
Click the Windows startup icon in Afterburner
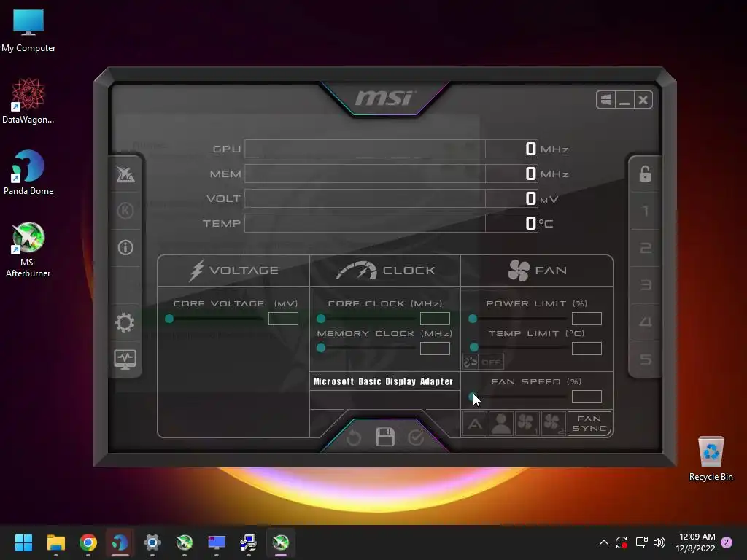coord(606,99)
